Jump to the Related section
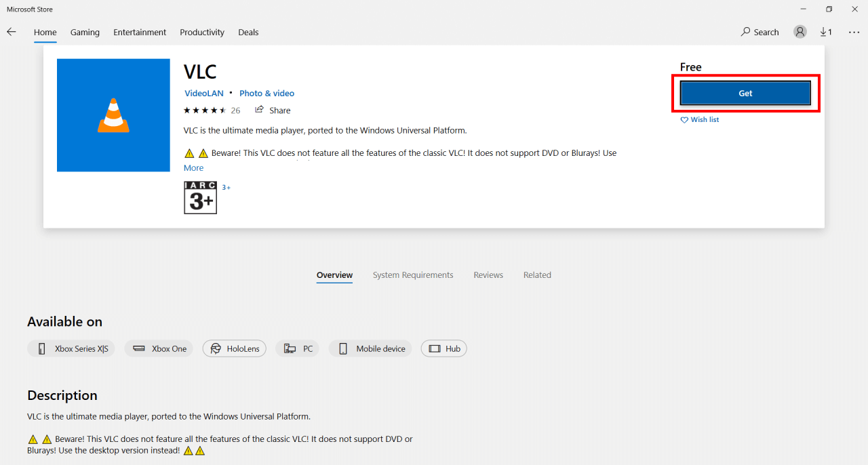Screen dimensions: 868x465 tap(537, 275)
